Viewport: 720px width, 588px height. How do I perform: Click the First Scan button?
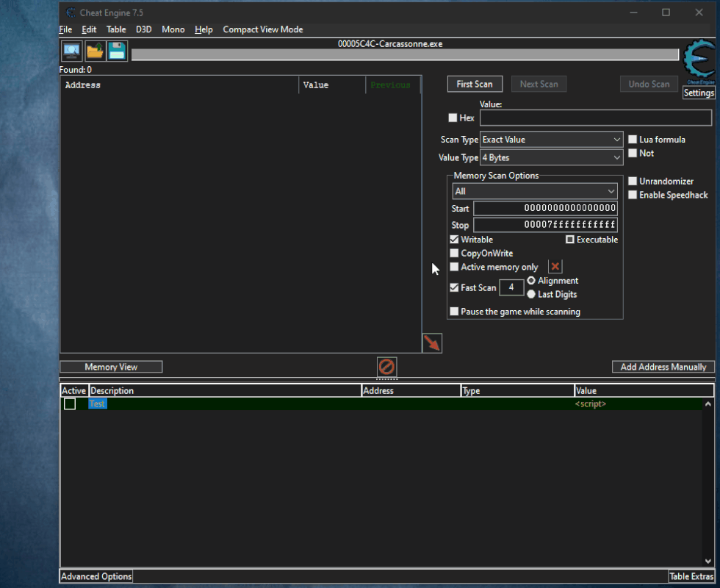pos(475,84)
